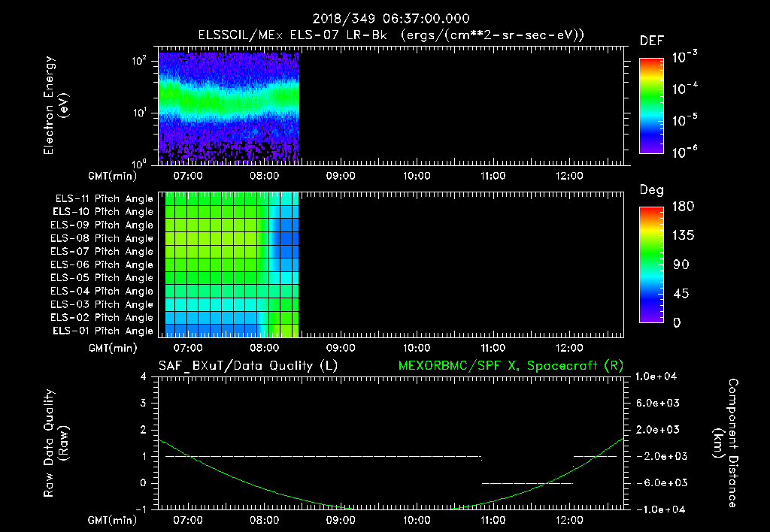The image size is (770, 532).
Task: Click the 07:00 tick label under the spectrogram
Action: 188,176
